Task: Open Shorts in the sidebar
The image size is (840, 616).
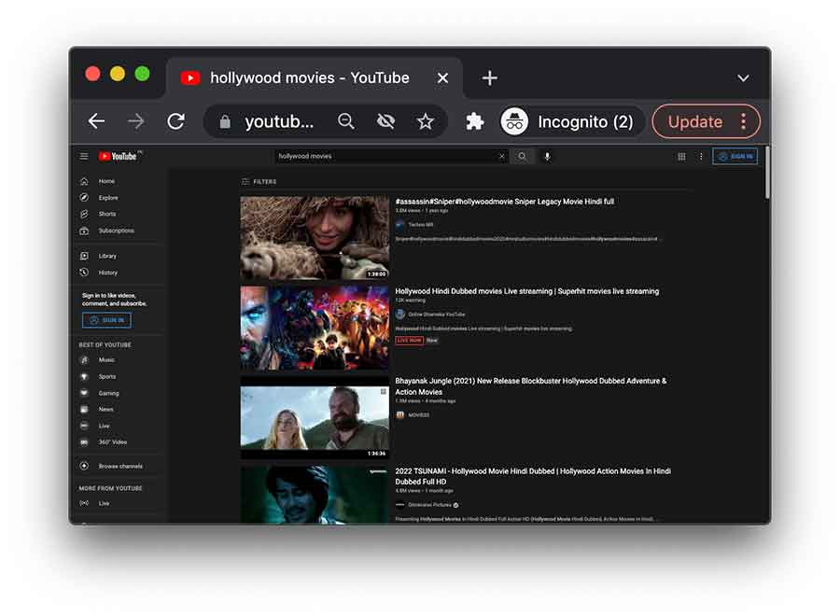Action: (119, 214)
